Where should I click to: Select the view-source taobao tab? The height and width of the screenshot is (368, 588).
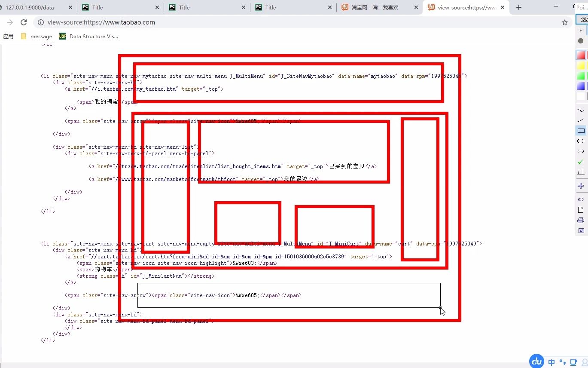(465, 7)
